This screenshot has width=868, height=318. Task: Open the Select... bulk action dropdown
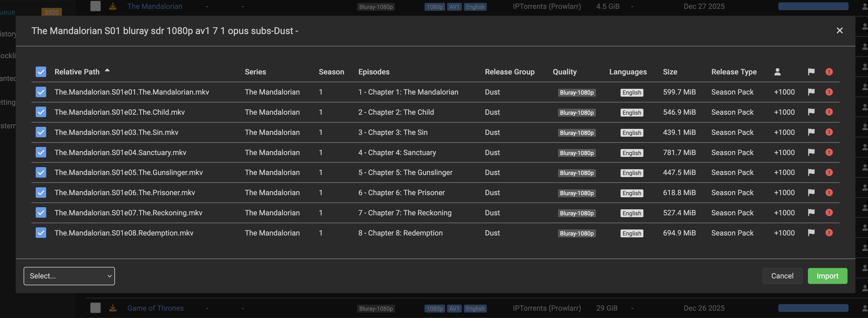69,276
